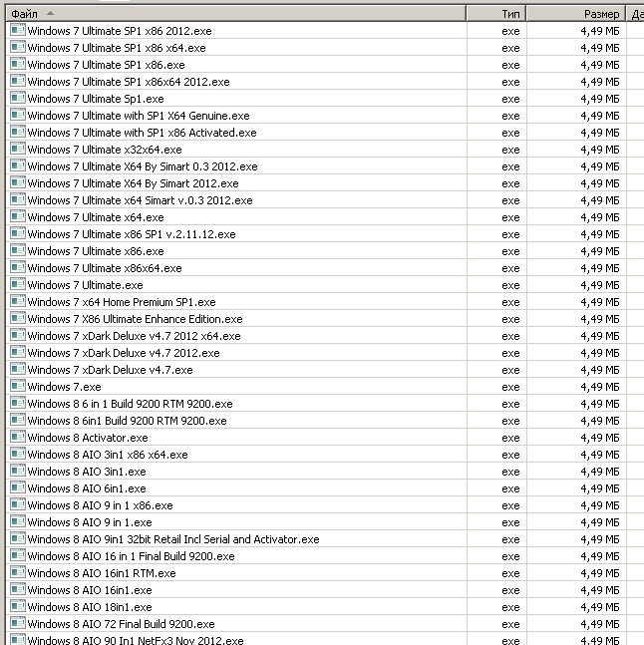Click icon of Windows 7 Ultimate x32x64.exe
644x645 pixels.
pos(18,149)
